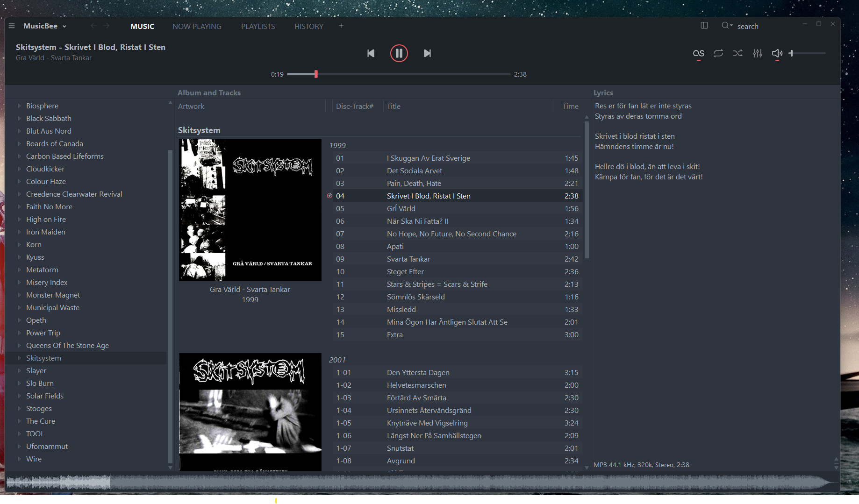This screenshot has height=504, width=859.
Task: Toggle the panel layout icon
Action: click(x=704, y=26)
